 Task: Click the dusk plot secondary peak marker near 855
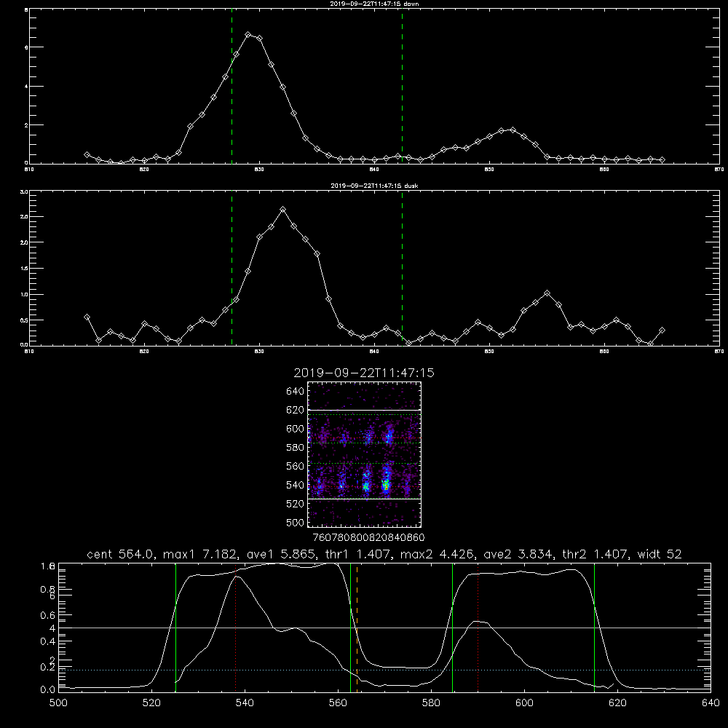coord(547,293)
